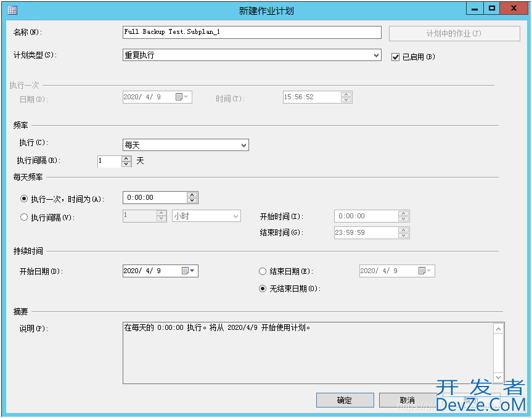The image size is (532, 418).
Task: Open the 计划类型 schedule type dropdown
Action: (377, 55)
